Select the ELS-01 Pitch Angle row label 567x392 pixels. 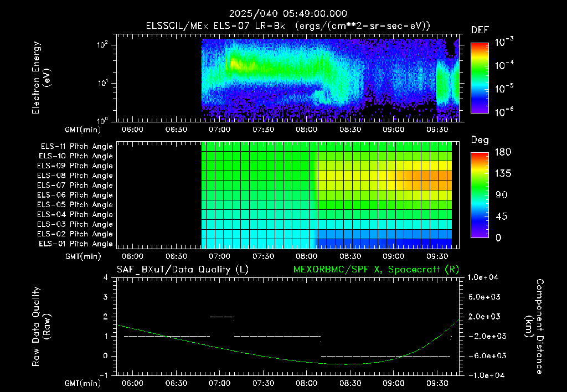(76, 244)
